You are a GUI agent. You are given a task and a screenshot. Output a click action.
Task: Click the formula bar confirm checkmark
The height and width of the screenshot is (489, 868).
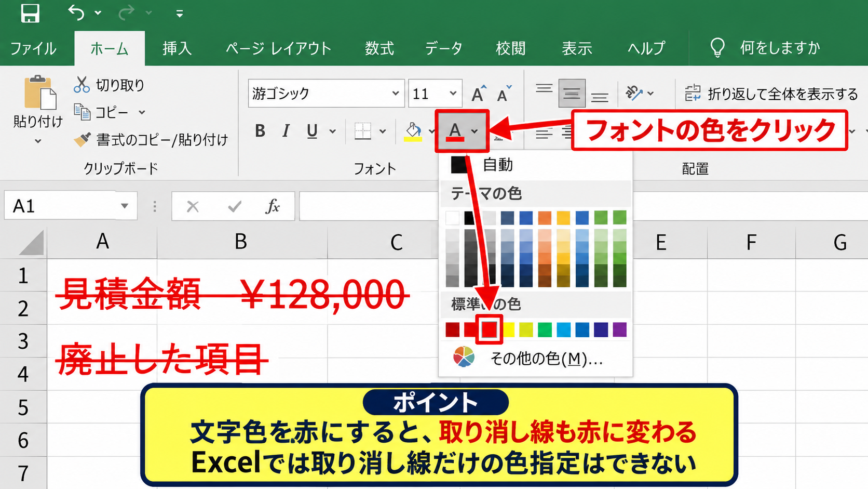[234, 206]
